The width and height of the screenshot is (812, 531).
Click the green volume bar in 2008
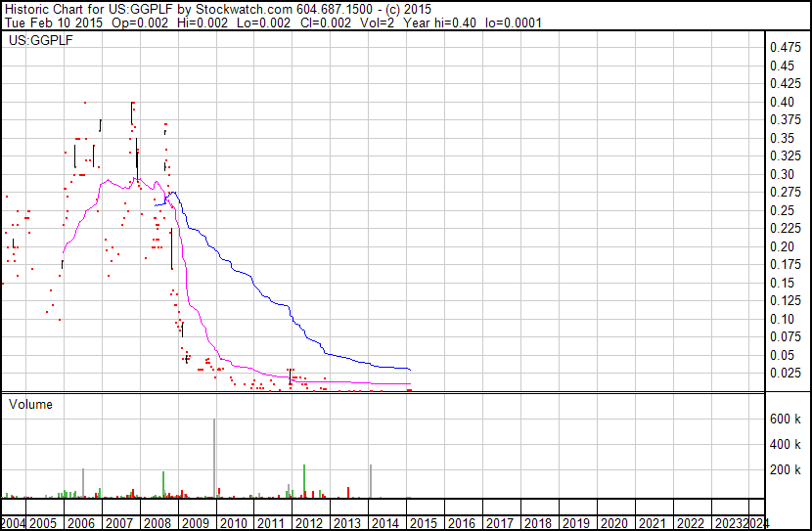163,485
